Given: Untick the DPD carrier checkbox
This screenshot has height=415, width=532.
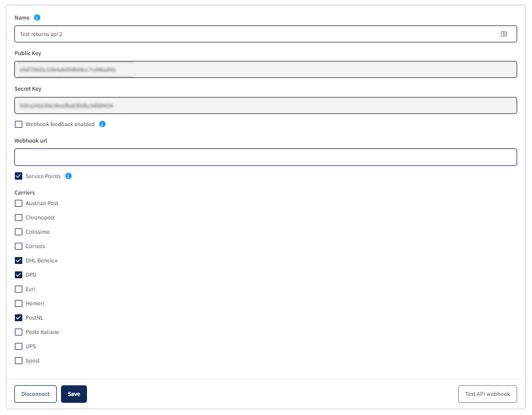Looking at the screenshot, I should coord(19,275).
